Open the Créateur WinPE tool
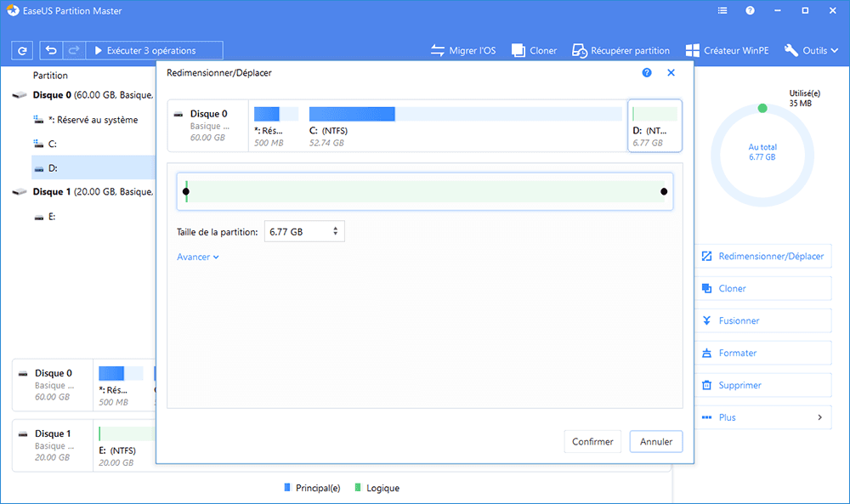The image size is (850, 504). (x=727, y=50)
